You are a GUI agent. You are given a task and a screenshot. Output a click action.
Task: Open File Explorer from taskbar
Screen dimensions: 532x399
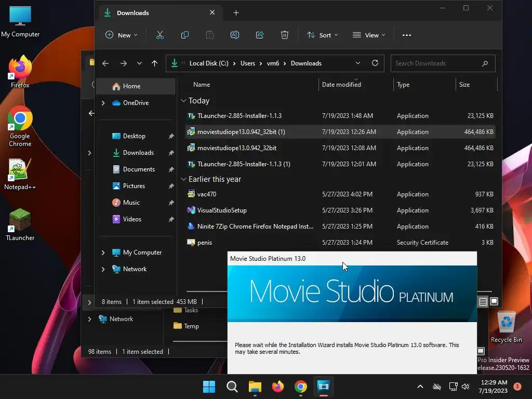(x=255, y=387)
